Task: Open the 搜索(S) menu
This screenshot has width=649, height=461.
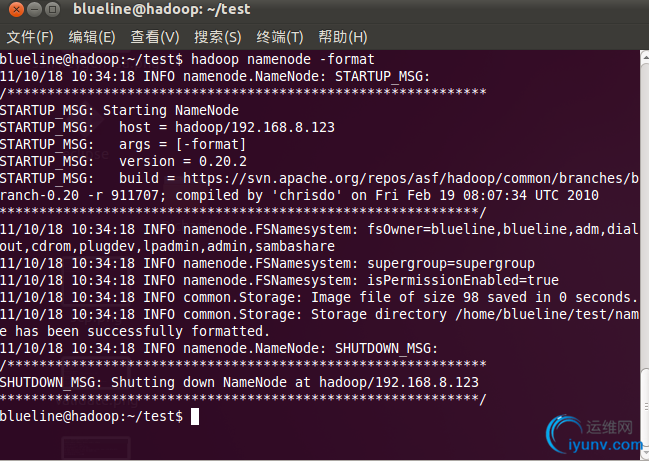Action: [218, 37]
